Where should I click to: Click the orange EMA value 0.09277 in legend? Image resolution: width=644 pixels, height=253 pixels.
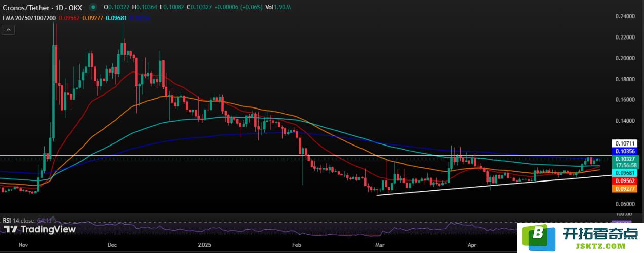coord(92,18)
